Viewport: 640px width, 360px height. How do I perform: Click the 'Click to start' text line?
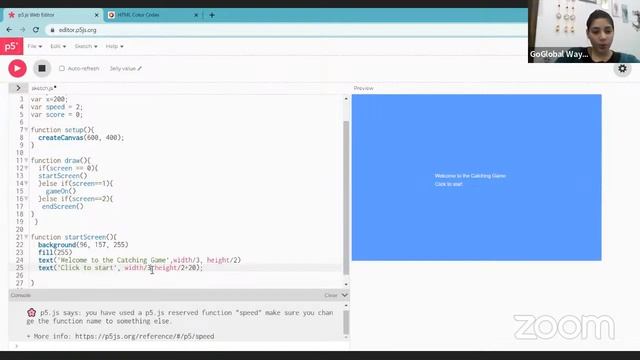[120, 268]
